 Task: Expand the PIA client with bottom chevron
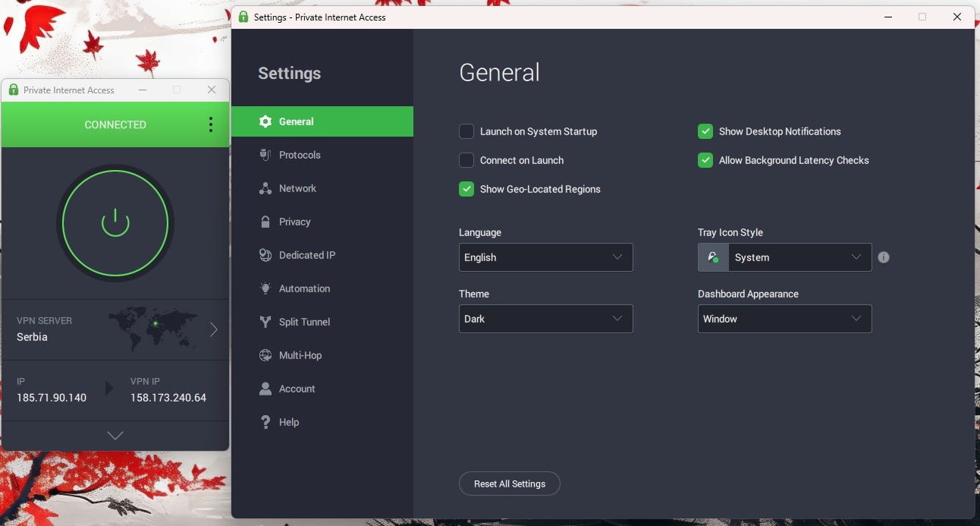click(115, 436)
